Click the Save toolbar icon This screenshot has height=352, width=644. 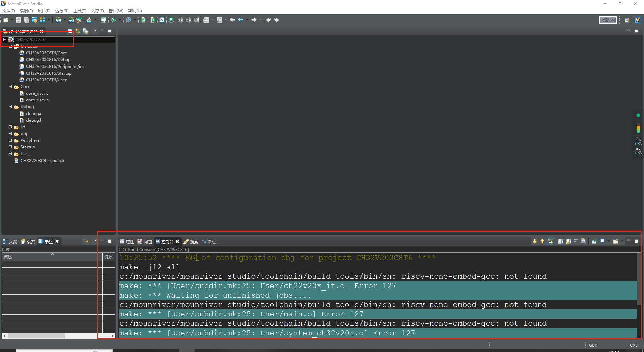[x=19, y=20]
